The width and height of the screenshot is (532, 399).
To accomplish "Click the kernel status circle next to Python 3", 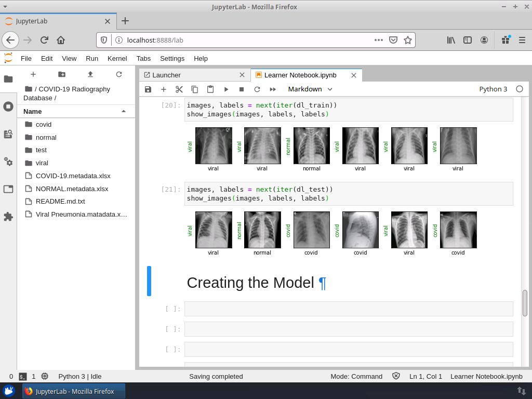I will (x=520, y=89).
